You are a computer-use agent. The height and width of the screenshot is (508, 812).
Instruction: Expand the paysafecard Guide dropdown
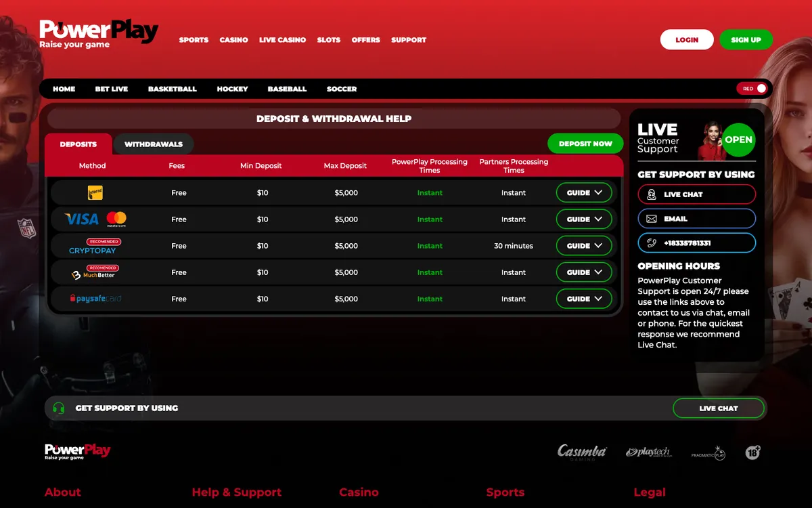[584, 299]
